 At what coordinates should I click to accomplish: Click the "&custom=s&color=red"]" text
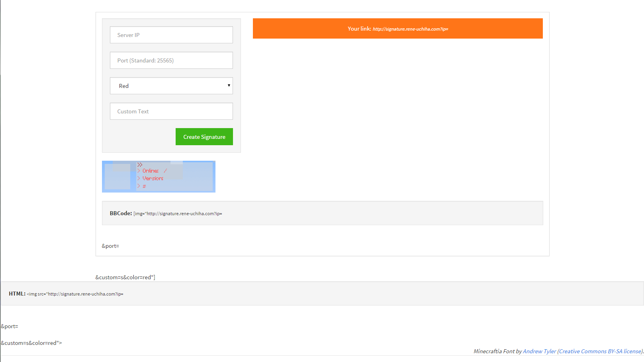tap(125, 277)
